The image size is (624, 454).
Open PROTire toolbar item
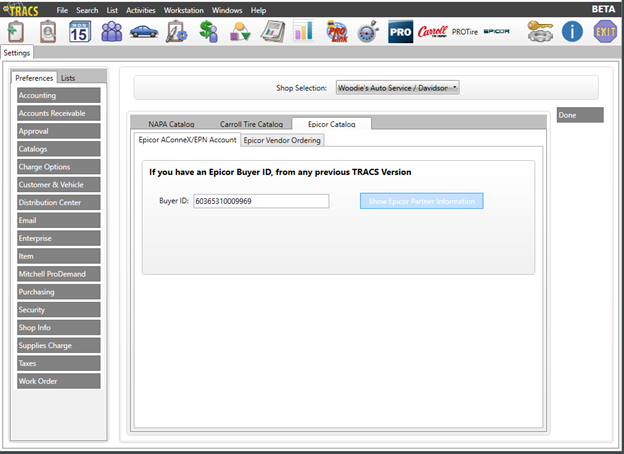click(x=465, y=32)
